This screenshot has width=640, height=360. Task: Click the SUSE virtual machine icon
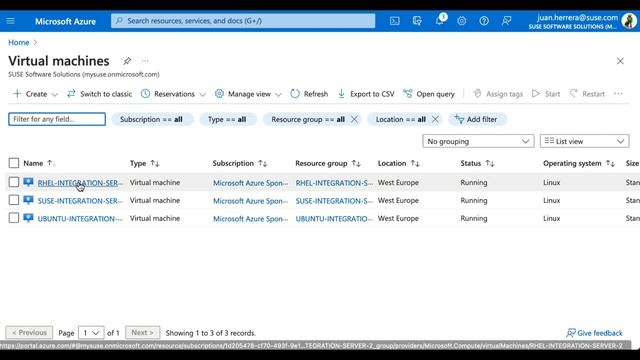(x=28, y=200)
